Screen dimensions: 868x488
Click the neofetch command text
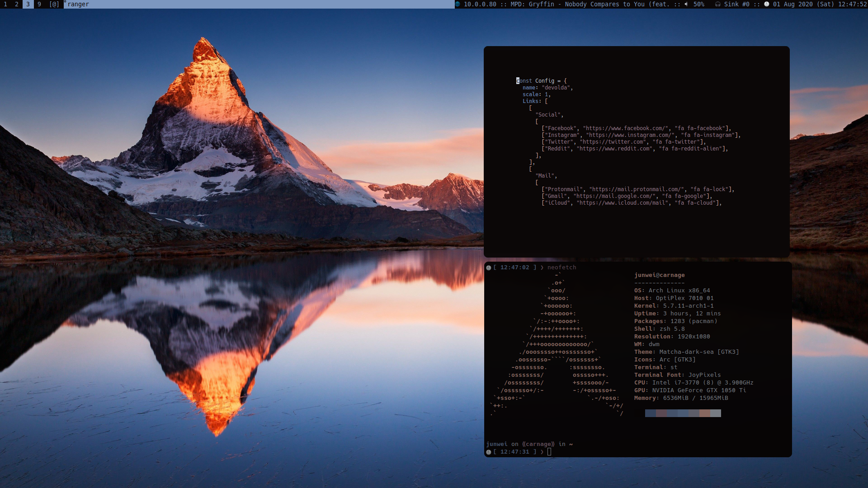(561, 267)
